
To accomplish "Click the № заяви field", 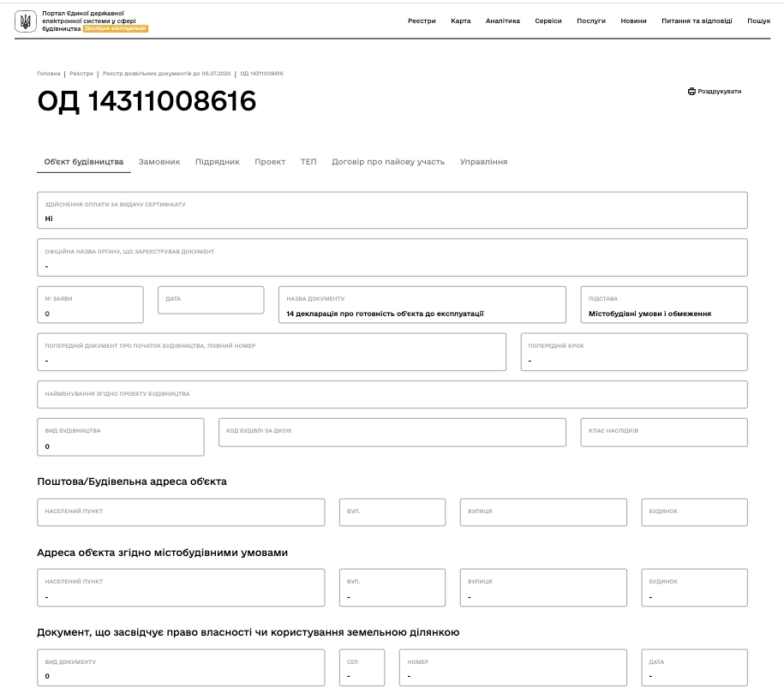I will pos(90,304).
